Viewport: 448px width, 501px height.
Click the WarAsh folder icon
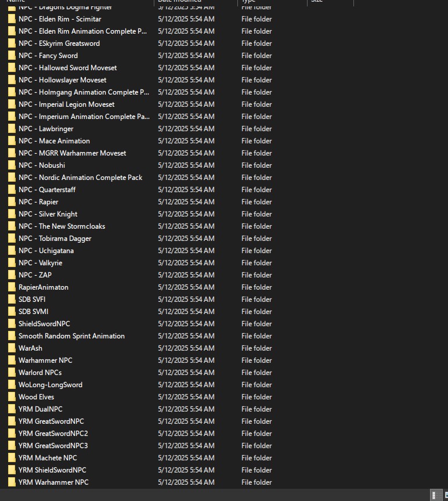coord(12,348)
